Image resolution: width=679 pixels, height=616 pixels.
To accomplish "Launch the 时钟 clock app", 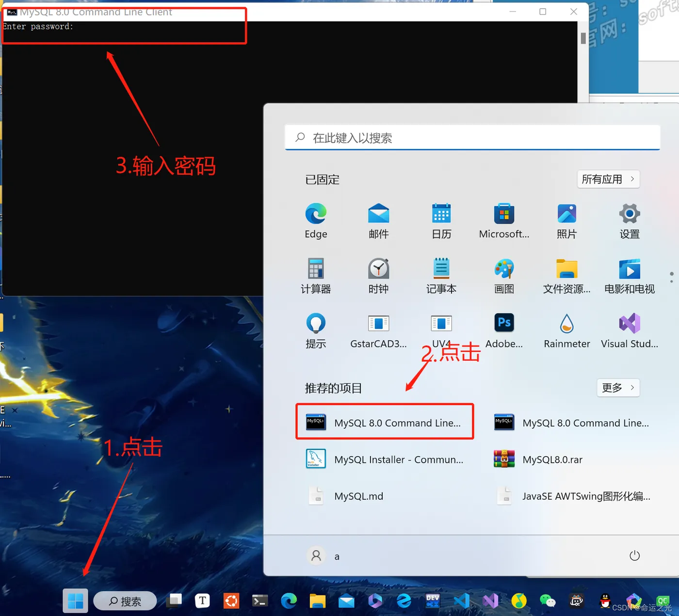I will (379, 276).
